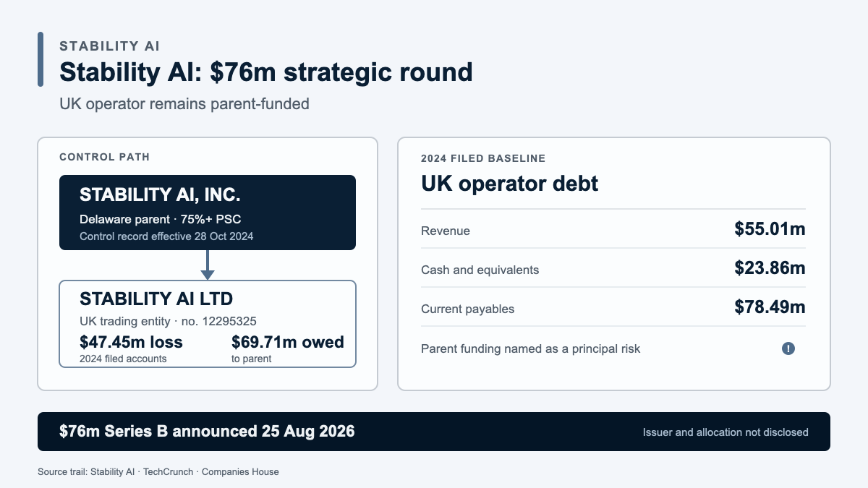Click the CONTROL PATH section label

105,157
